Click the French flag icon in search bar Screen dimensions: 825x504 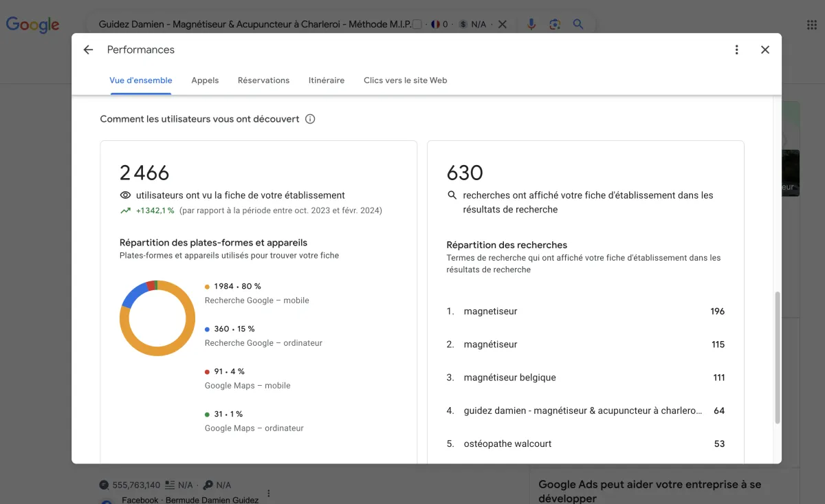435,24
